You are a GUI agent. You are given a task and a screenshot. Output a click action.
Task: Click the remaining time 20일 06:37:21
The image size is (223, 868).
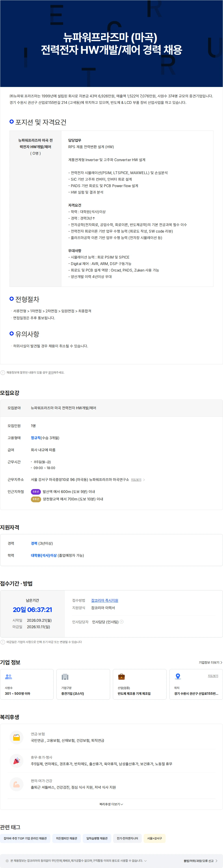32,610
